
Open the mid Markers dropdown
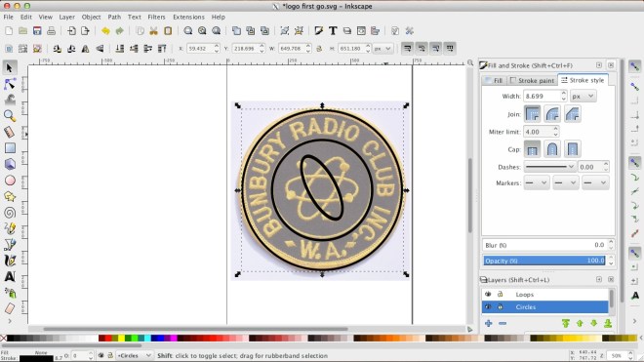pos(566,182)
